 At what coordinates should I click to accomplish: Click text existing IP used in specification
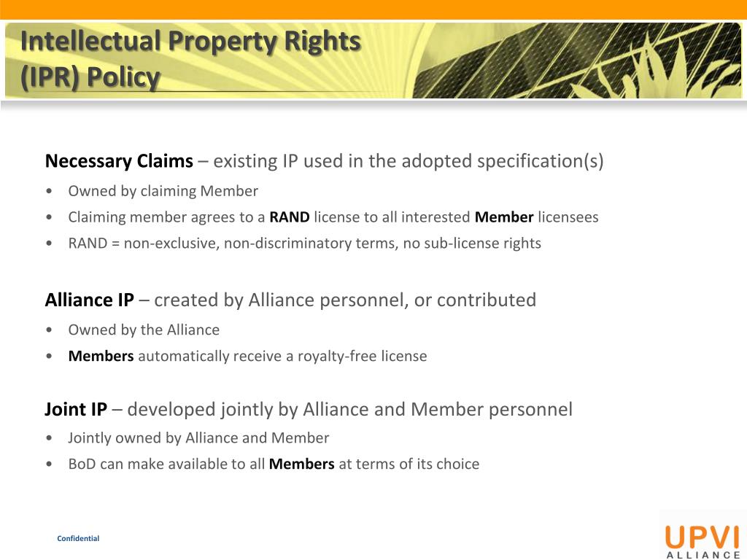point(409,161)
